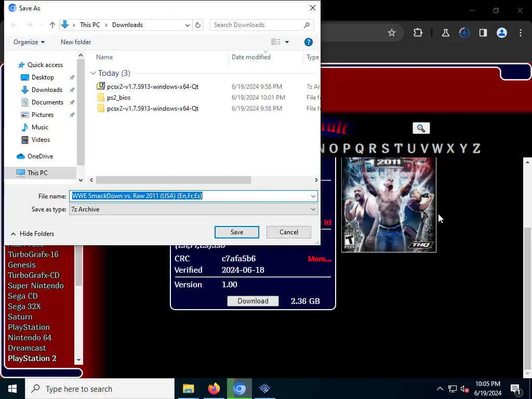This screenshot has width=532, height=399.
Task: Filter games by letter W
Action: tap(437, 148)
